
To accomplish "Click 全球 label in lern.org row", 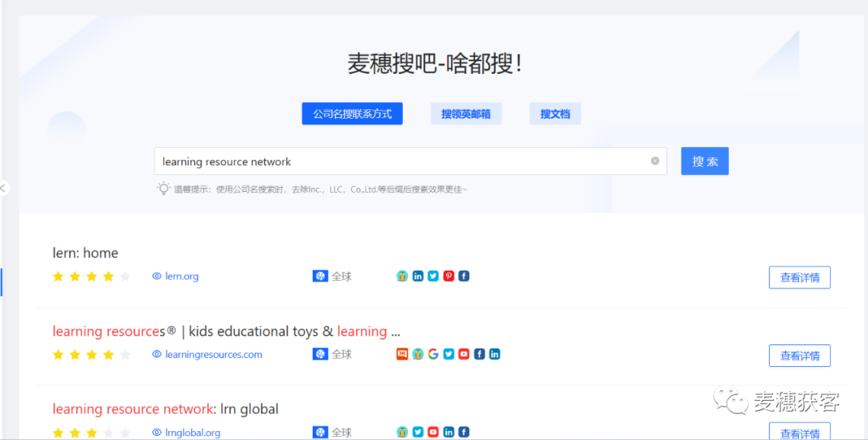I will point(342,276).
